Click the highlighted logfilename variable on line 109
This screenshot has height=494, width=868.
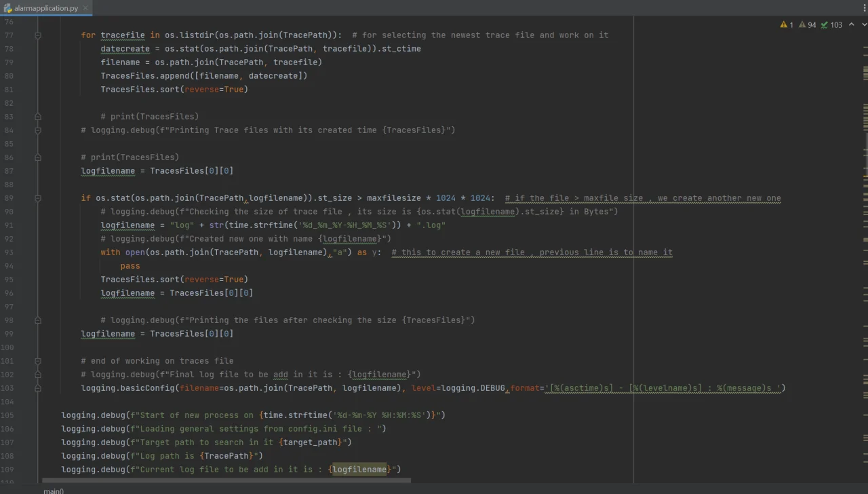(359, 470)
